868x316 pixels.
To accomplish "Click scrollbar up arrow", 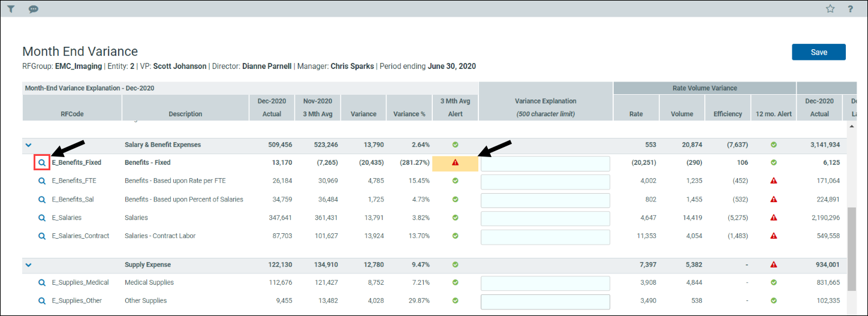I will point(851,127).
